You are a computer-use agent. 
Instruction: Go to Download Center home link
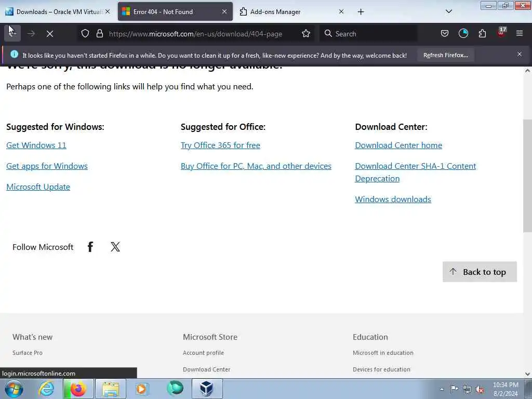click(398, 145)
